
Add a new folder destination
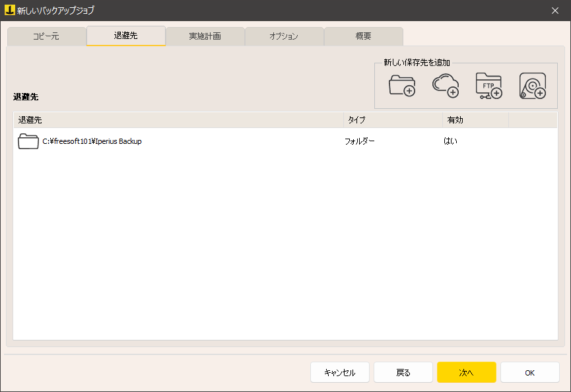(x=402, y=86)
